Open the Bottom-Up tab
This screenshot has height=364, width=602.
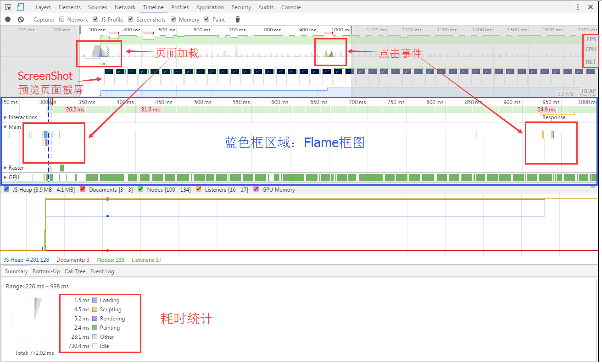click(46, 271)
